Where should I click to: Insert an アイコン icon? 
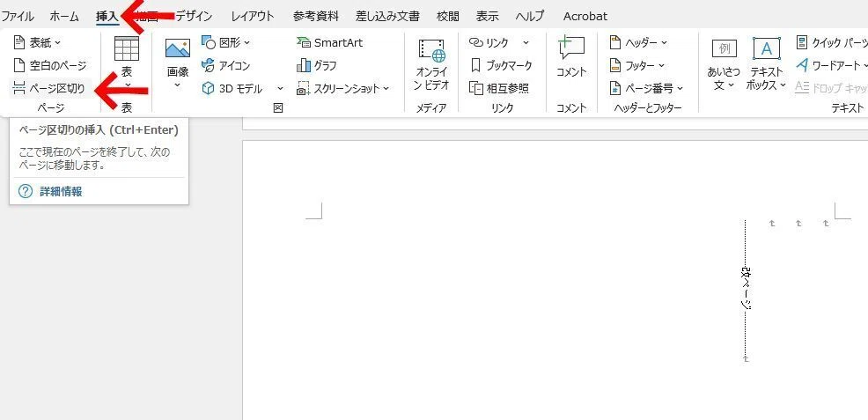(x=226, y=65)
